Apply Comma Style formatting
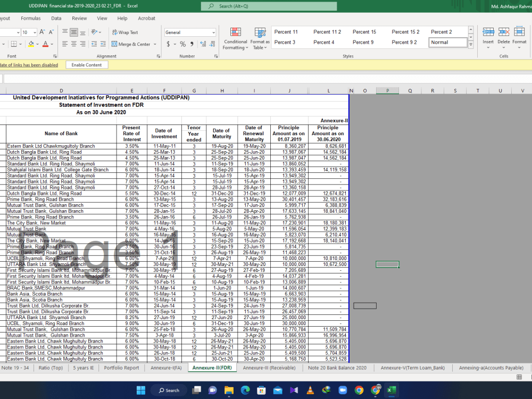The height and width of the screenshot is (399, 532). 190,44
